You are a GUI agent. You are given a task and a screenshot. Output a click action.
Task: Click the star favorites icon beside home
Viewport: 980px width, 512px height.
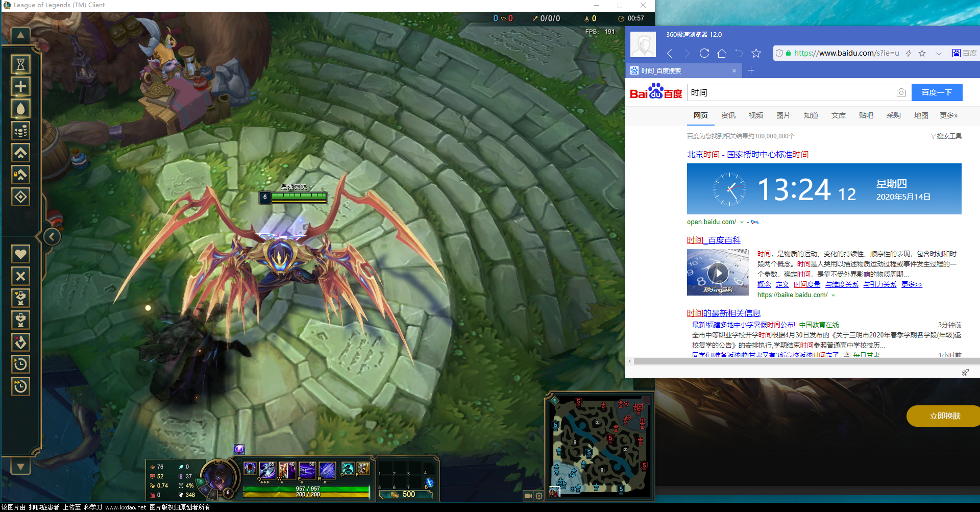click(756, 53)
